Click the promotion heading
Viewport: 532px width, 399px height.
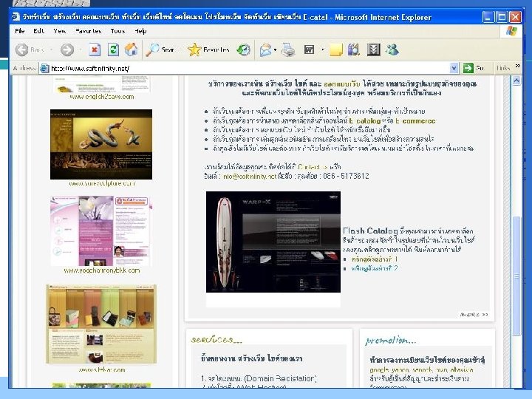(391, 341)
